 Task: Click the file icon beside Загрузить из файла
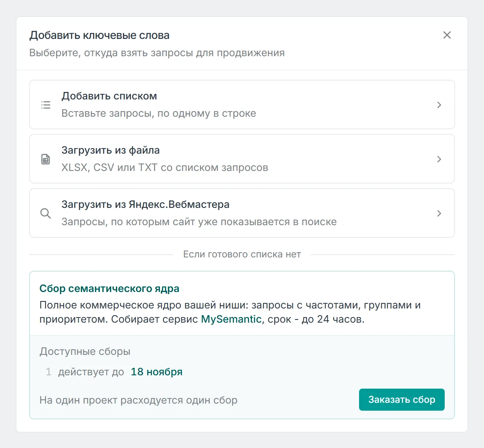pos(46,159)
